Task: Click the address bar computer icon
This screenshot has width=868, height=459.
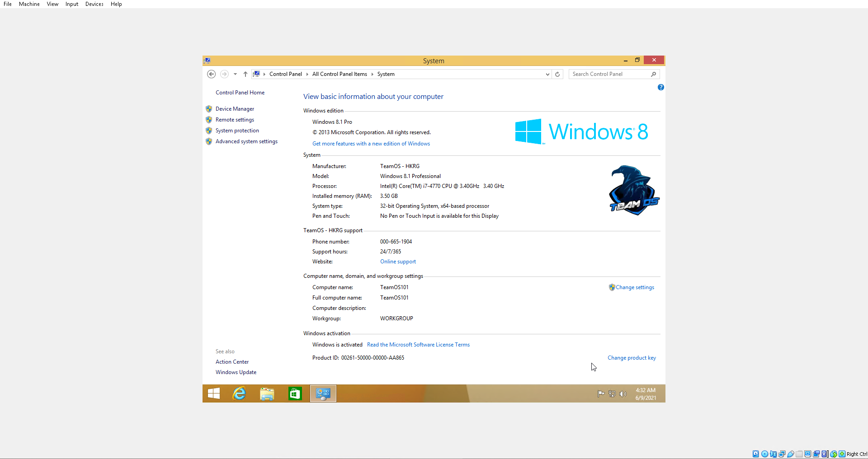Action: pos(256,74)
